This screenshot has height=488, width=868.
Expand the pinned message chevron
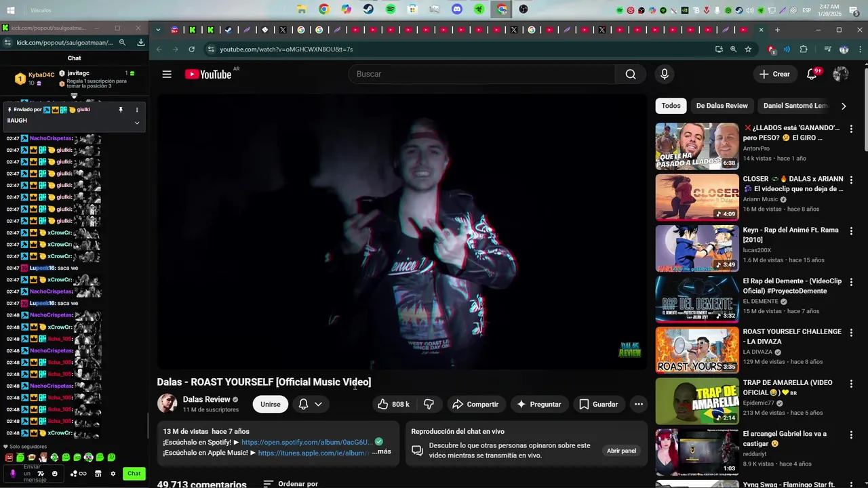pos(136,123)
